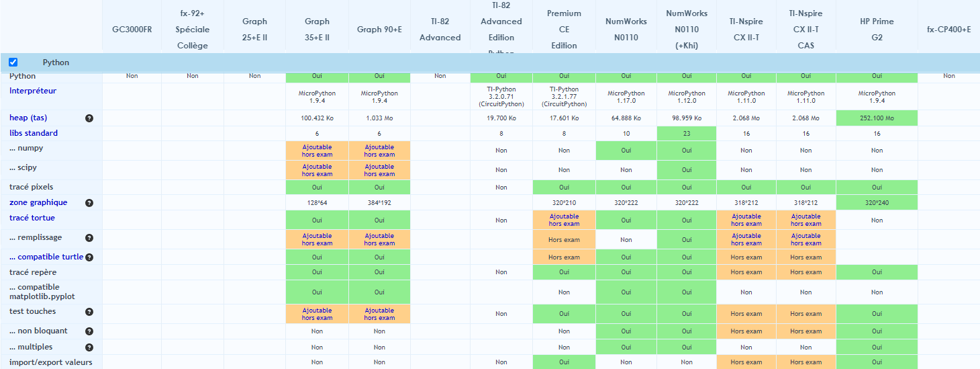Click the MicroPython 1.17.0 interpreter cell

pyautogui.click(x=626, y=97)
